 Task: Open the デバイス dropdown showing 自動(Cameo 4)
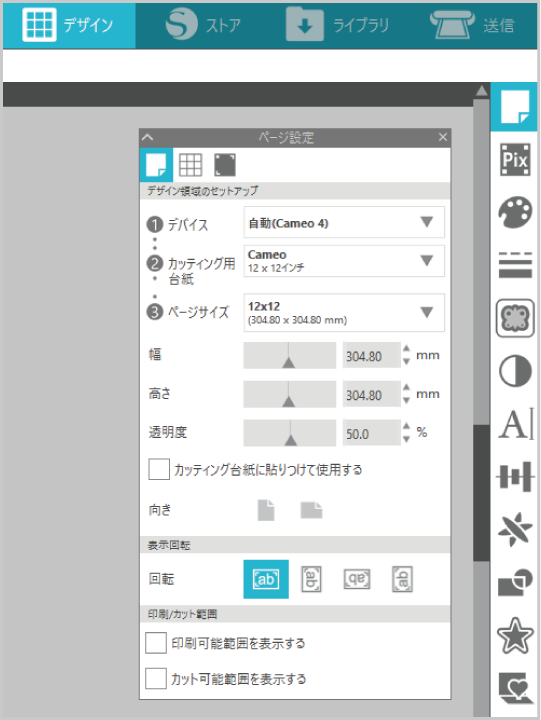coord(344,222)
